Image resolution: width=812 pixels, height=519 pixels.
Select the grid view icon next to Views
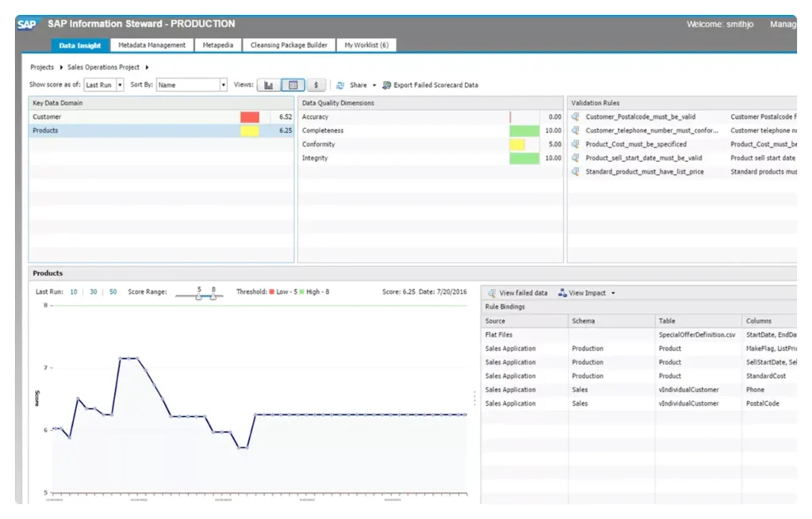coord(294,85)
